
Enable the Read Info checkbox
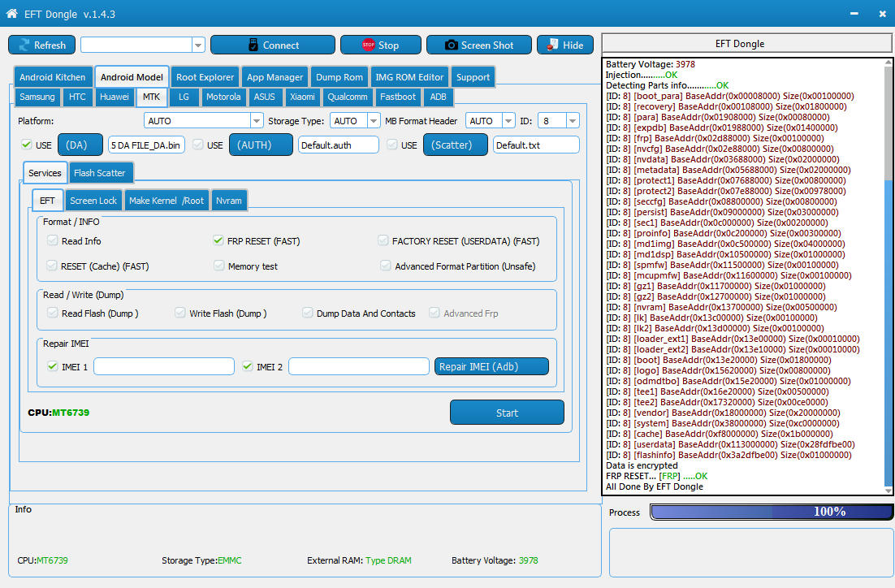pyautogui.click(x=53, y=240)
